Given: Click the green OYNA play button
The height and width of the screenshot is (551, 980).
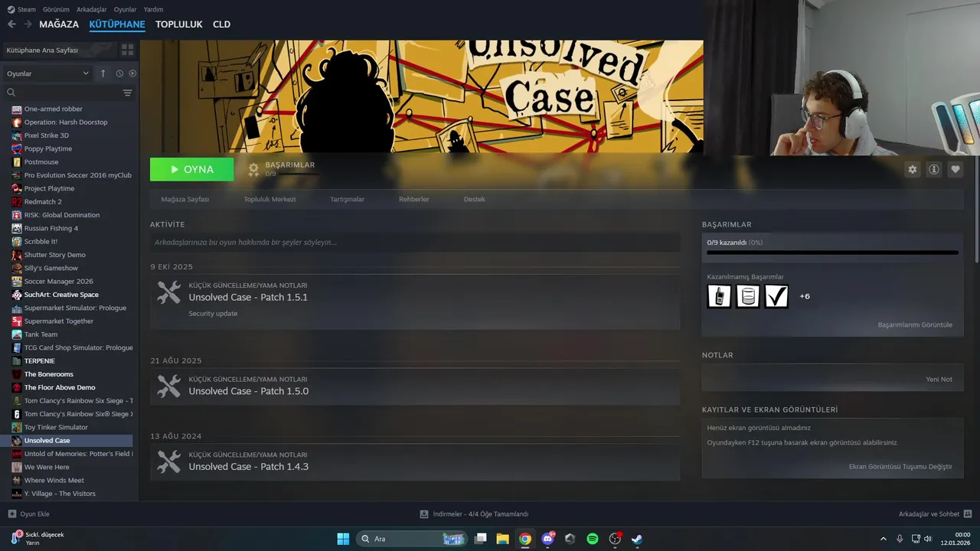Looking at the screenshot, I should tap(192, 169).
